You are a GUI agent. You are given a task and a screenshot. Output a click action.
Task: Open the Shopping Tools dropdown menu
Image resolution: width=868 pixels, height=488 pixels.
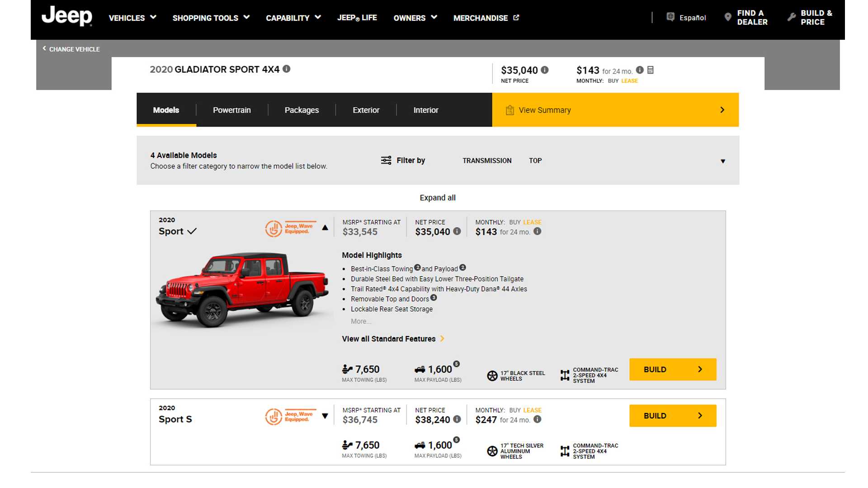coord(211,18)
